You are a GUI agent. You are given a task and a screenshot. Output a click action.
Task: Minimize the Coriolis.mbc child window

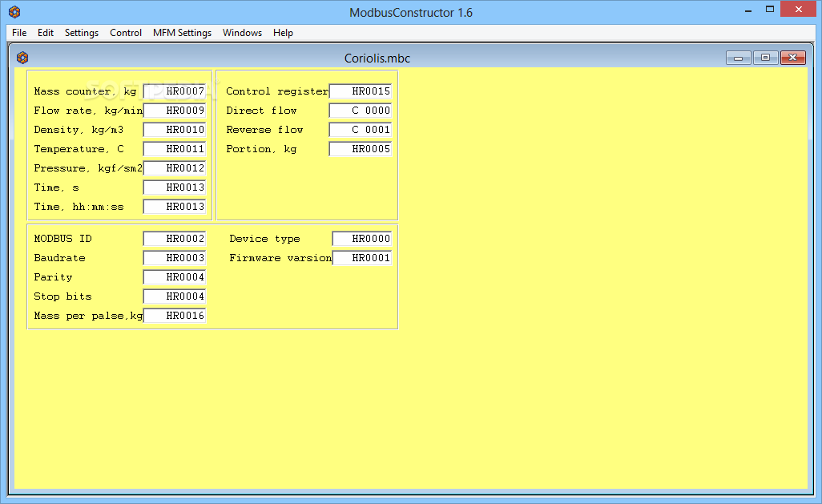(x=739, y=58)
